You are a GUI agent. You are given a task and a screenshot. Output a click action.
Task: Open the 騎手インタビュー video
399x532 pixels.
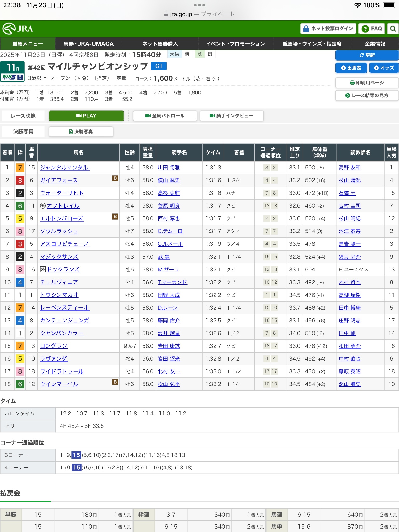[231, 116]
